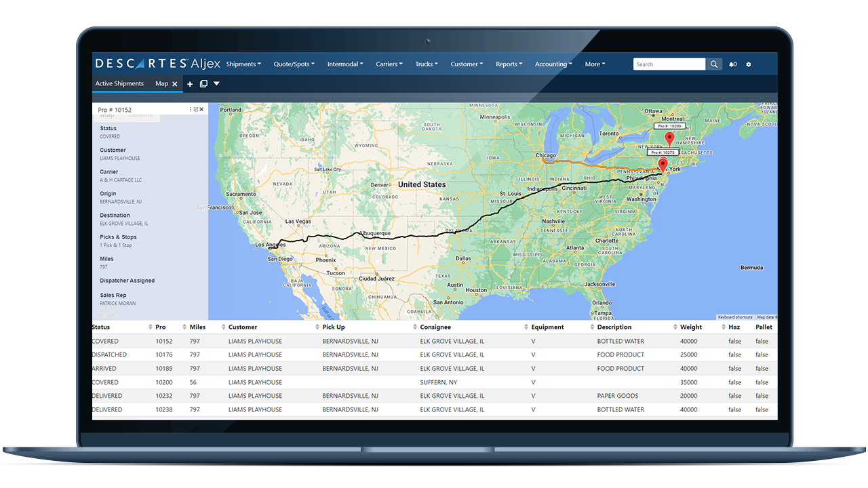Select the row for Pro 10189
Viewport: 868px width, 488px height.
[435, 369]
